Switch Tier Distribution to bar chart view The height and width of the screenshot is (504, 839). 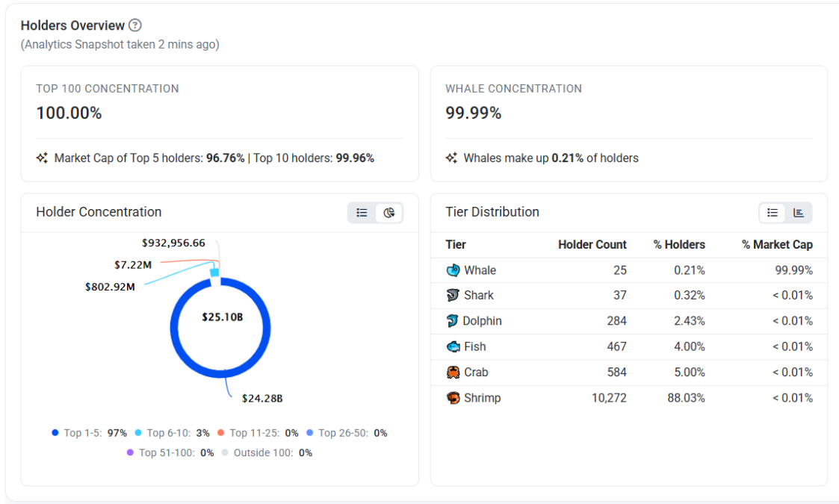click(799, 212)
